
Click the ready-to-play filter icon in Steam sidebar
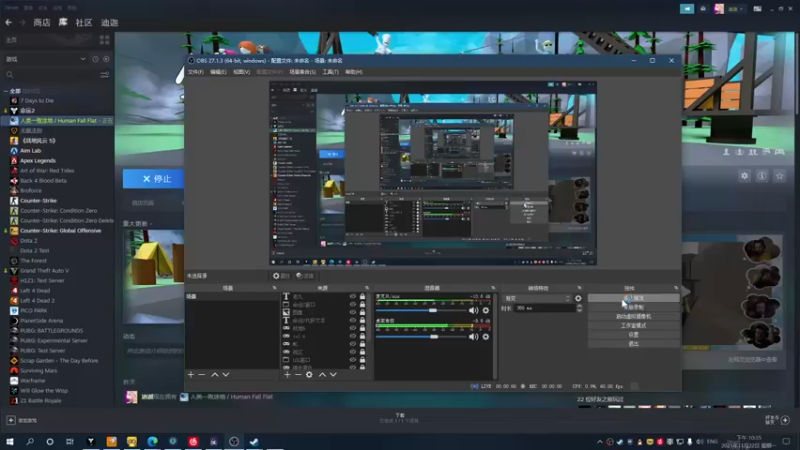[106, 59]
